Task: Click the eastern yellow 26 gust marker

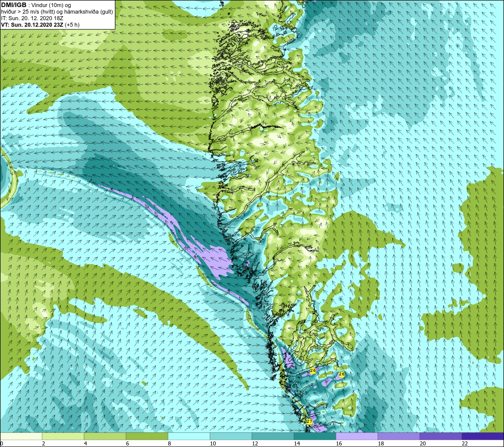Action: (x=342, y=374)
